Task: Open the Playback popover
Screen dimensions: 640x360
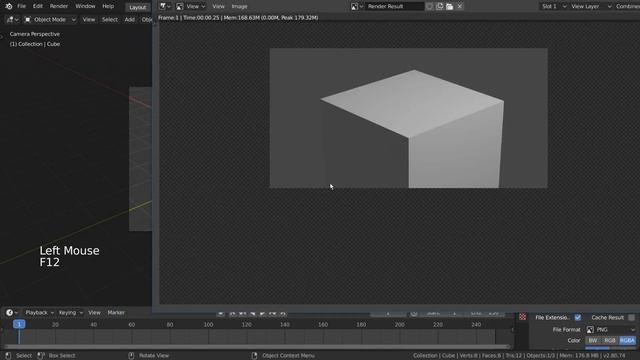Action: (40, 313)
